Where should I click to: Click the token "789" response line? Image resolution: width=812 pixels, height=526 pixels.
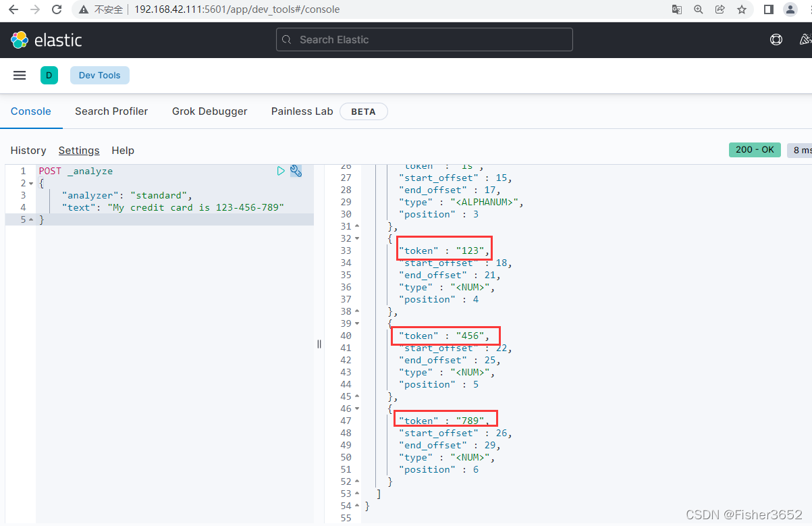pyautogui.click(x=443, y=421)
